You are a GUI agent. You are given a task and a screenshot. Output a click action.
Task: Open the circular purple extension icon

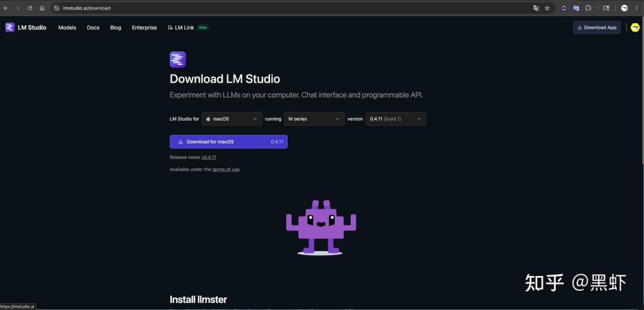(x=564, y=8)
